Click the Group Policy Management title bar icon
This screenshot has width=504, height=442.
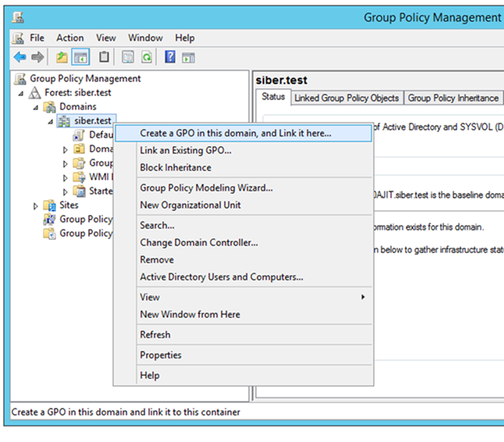click(x=18, y=17)
